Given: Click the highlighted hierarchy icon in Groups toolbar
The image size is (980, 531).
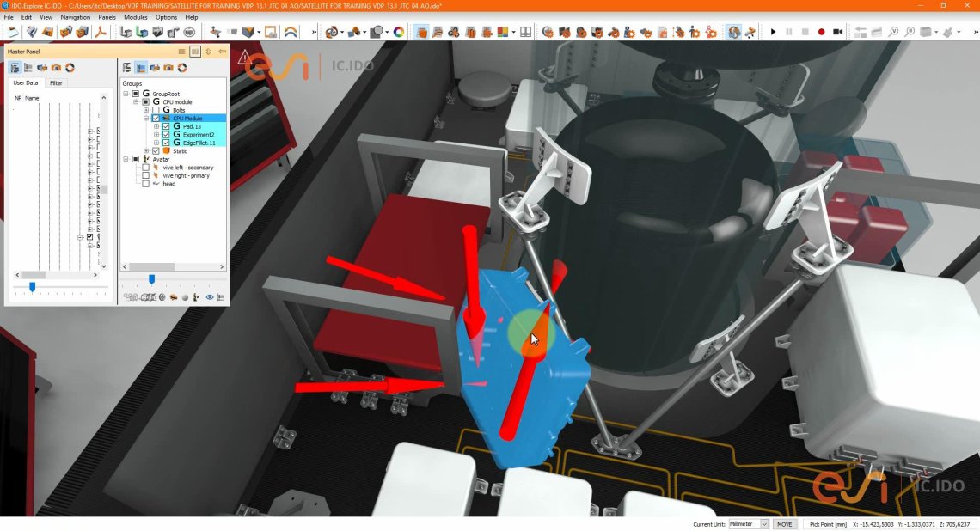Looking at the screenshot, I should click(x=141, y=68).
